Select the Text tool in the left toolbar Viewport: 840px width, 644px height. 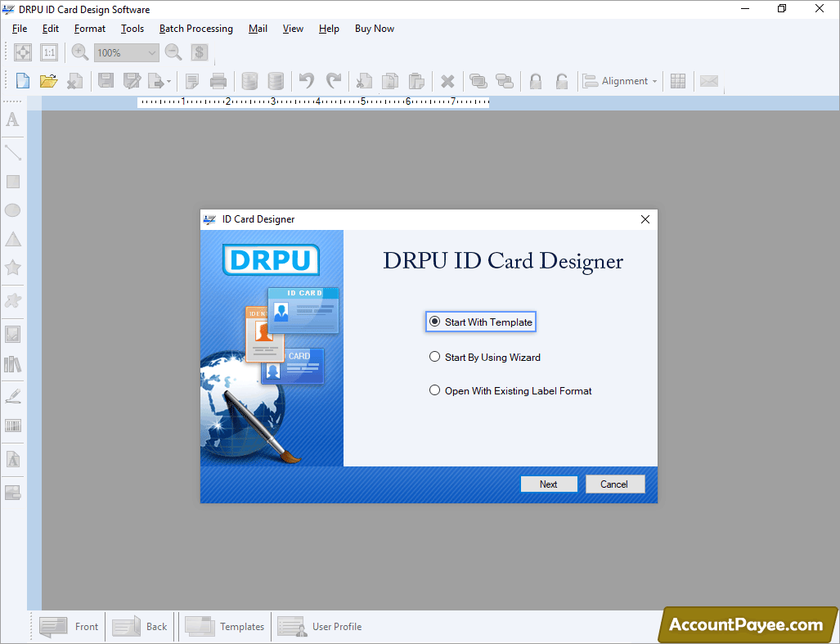point(12,119)
